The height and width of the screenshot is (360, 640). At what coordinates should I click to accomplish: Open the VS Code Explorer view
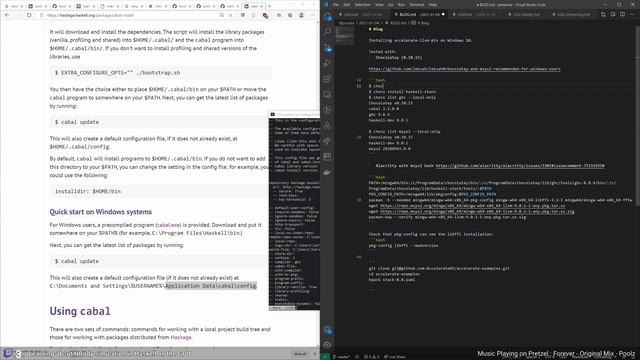coord(327,17)
